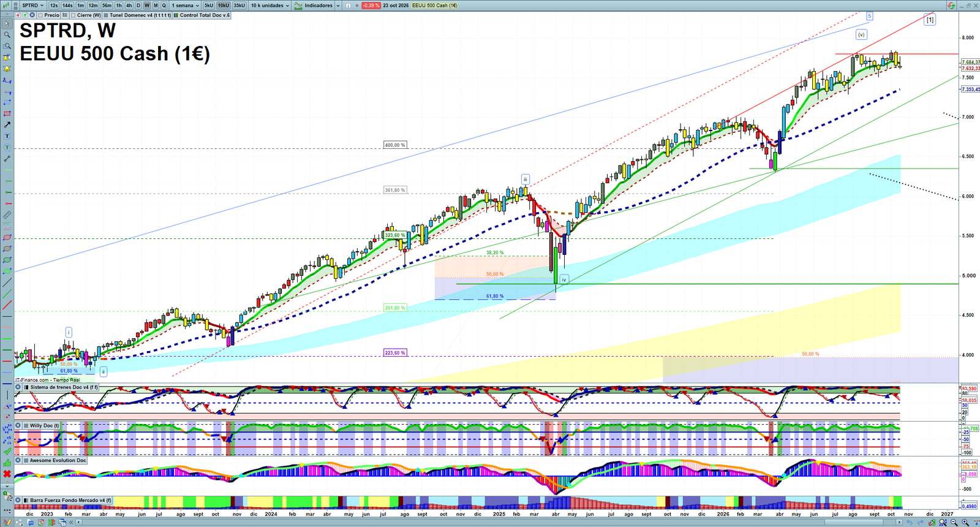The image size is (980, 527).
Task: Switch to the D daily timeframe
Action: point(138,6)
